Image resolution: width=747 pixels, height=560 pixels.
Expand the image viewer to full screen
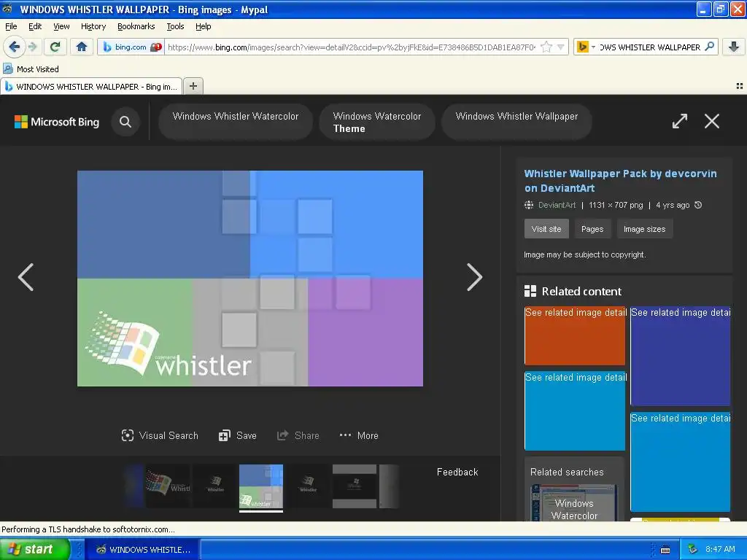tap(679, 121)
